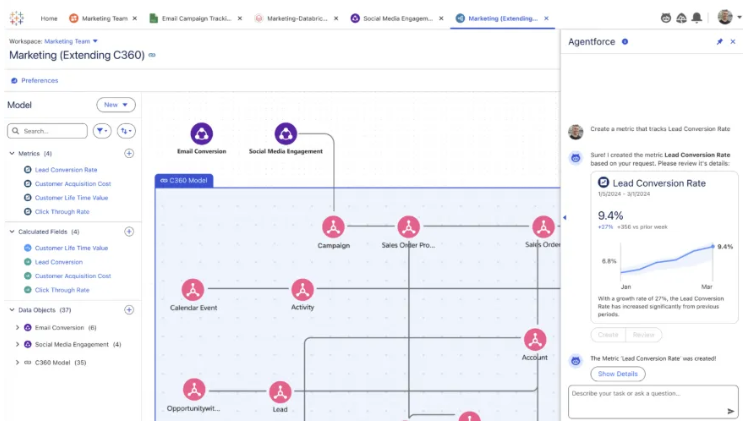Image resolution: width=743 pixels, height=428 pixels.
Task: Click the Describe your task input box
Action: click(x=653, y=402)
